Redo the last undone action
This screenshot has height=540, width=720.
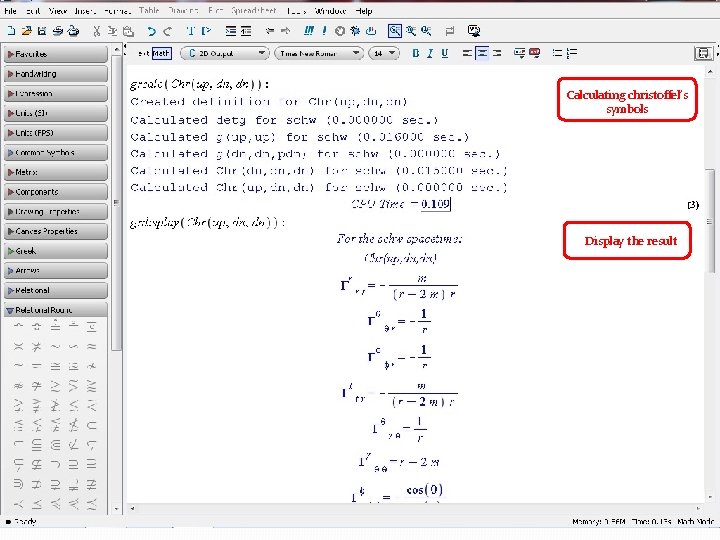click(x=168, y=31)
